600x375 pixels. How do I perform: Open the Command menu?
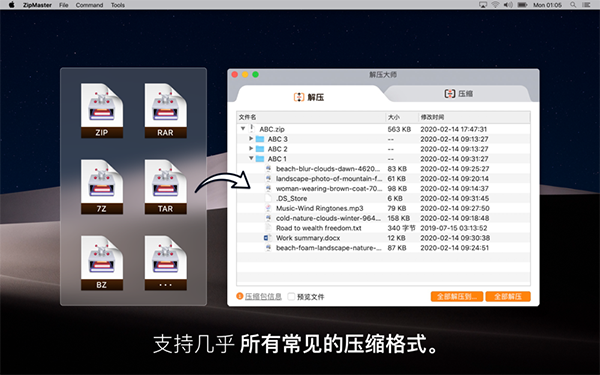pos(89,5)
